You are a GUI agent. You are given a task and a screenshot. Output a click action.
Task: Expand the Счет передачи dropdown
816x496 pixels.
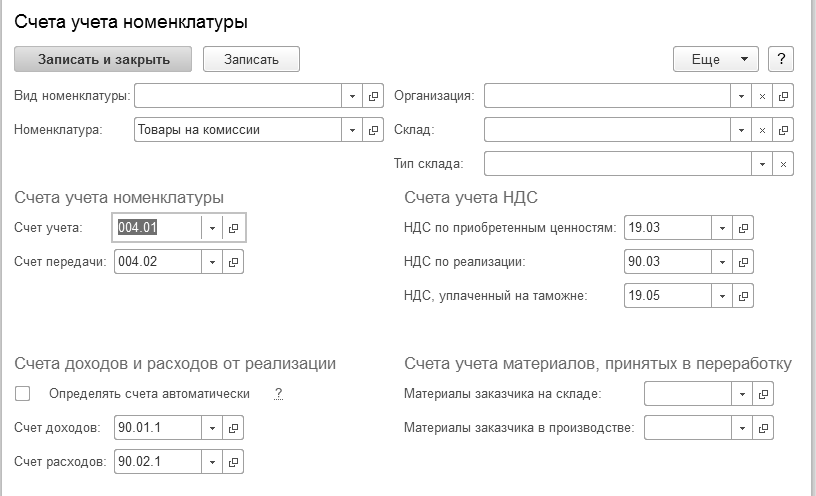(212, 262)
